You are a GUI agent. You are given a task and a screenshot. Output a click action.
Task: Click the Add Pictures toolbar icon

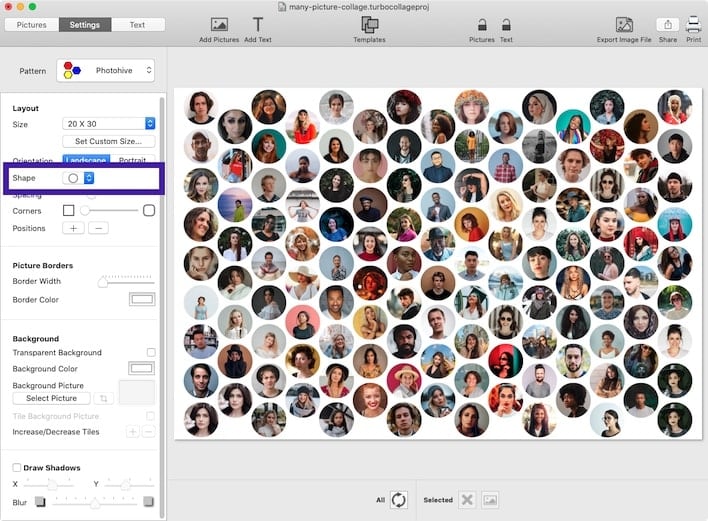tap(219, 25)
